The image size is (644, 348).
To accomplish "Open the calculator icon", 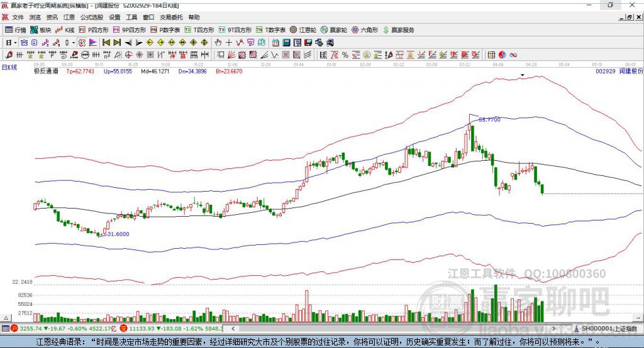I will [286, 43].
